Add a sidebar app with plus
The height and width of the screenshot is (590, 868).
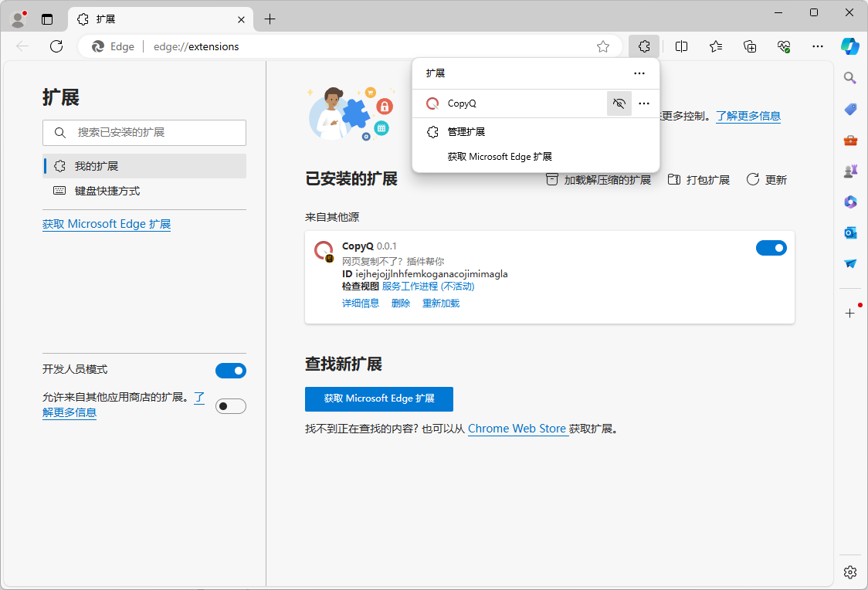(850, 314)
